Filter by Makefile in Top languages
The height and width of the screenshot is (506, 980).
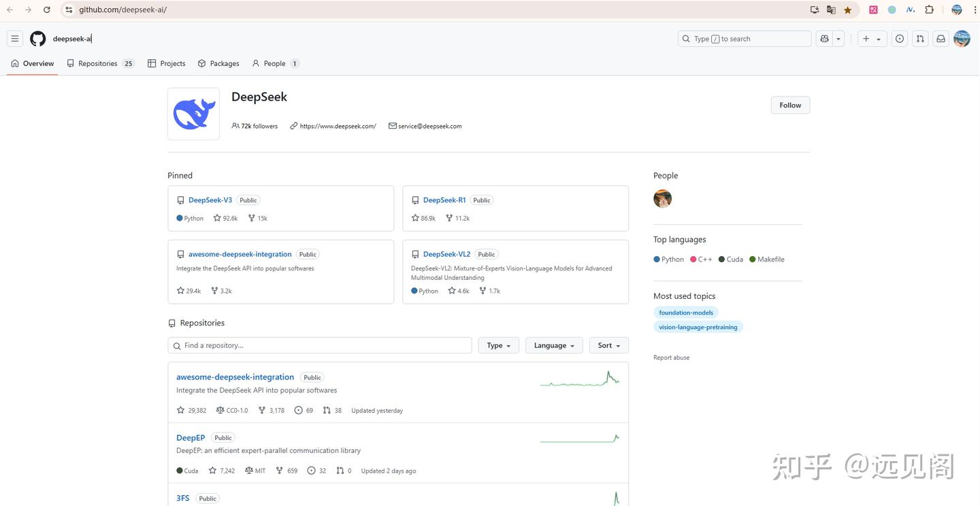[767, 259]
